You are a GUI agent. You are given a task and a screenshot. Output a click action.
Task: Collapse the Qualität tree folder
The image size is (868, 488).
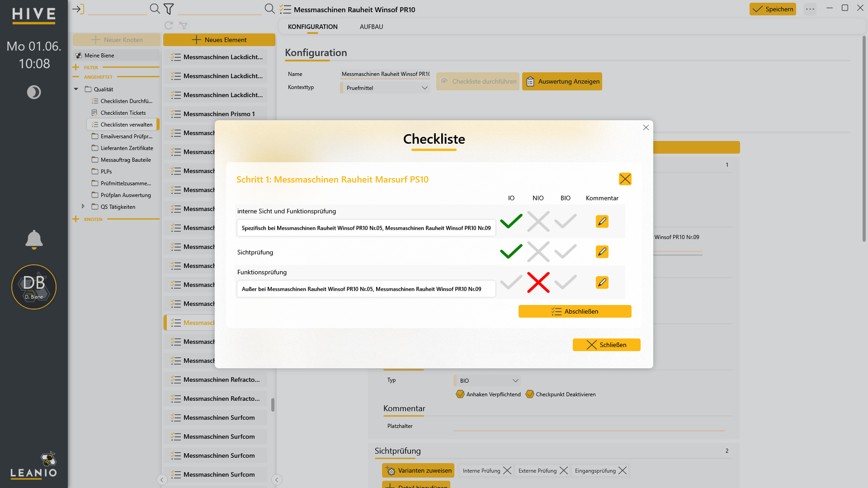point(76,89)
